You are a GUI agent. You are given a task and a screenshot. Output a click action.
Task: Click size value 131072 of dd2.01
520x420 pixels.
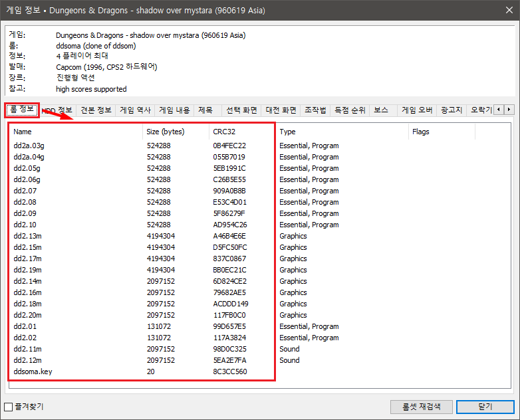[159, 326]
